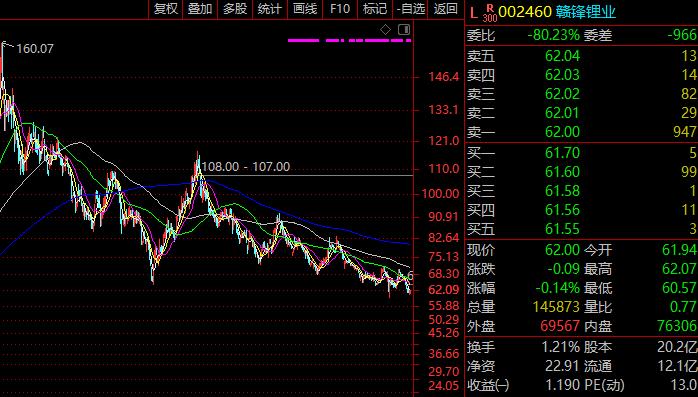Image resolution: width=698 pixels, height=397 pixels.
Task: Click the 量比 value 0.77
Action: click(683, 307)
